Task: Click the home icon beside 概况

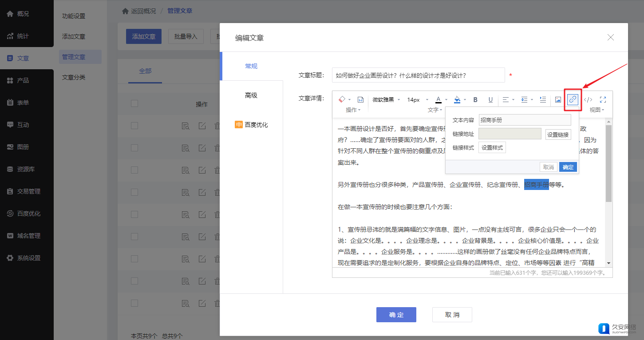Action: 10,14
